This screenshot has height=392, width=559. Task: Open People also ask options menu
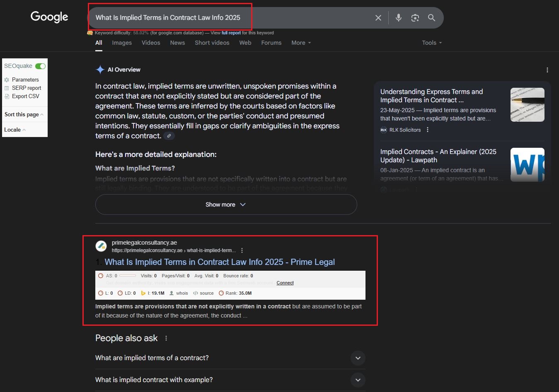click(x=166, y=338)
